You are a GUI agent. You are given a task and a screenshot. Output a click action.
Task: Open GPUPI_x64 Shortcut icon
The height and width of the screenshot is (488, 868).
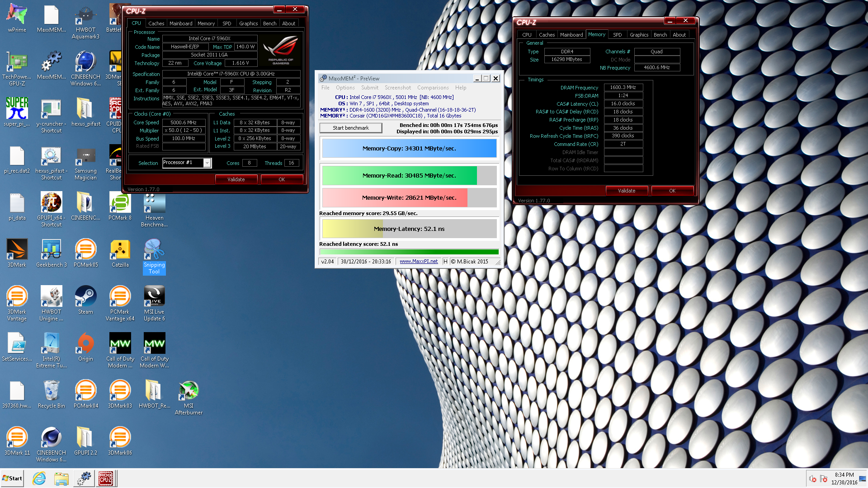point(51,209)
